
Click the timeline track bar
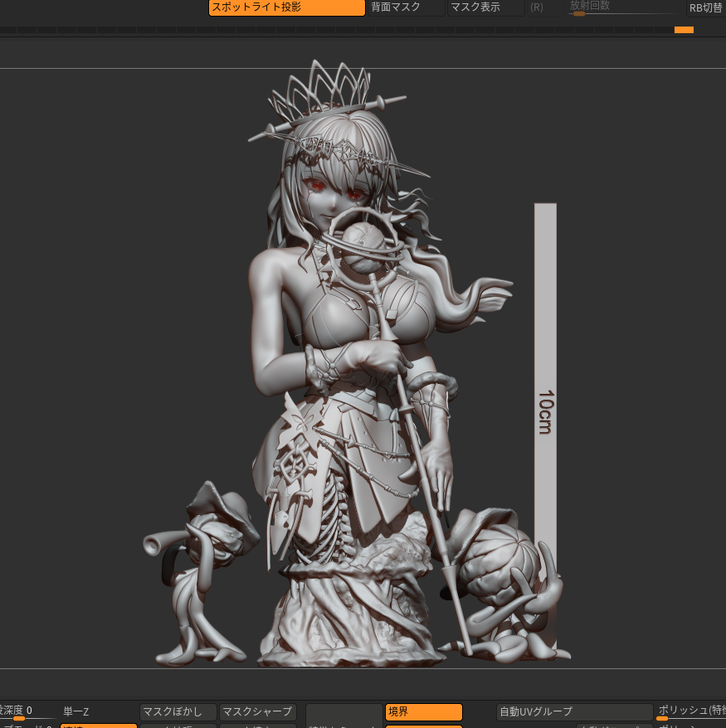[346, 30]
